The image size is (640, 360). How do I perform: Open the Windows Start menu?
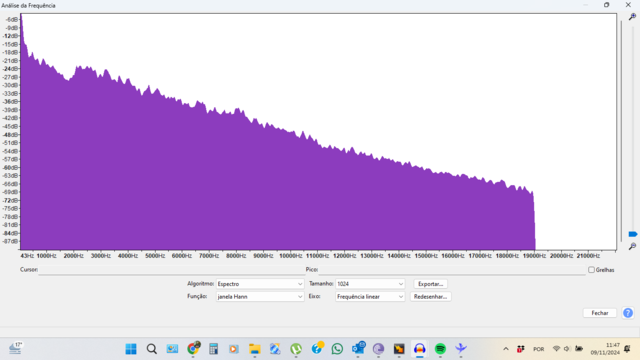point(131,349)
